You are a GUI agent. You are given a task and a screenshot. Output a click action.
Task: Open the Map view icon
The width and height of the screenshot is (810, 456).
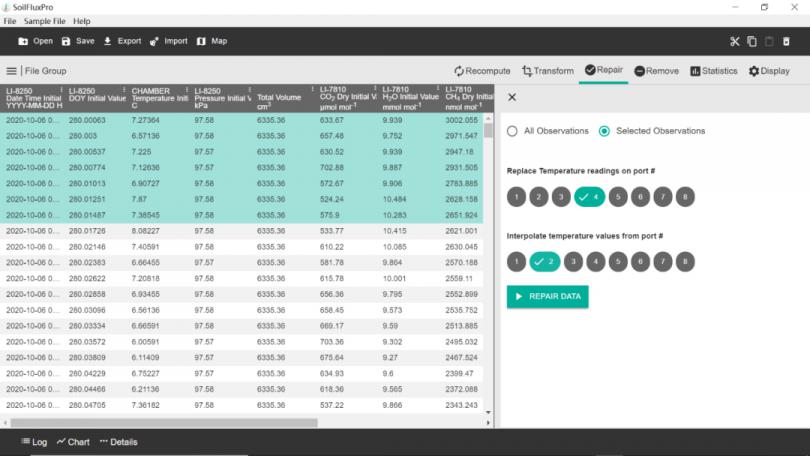pyautogui.click(x=201, y=41)
